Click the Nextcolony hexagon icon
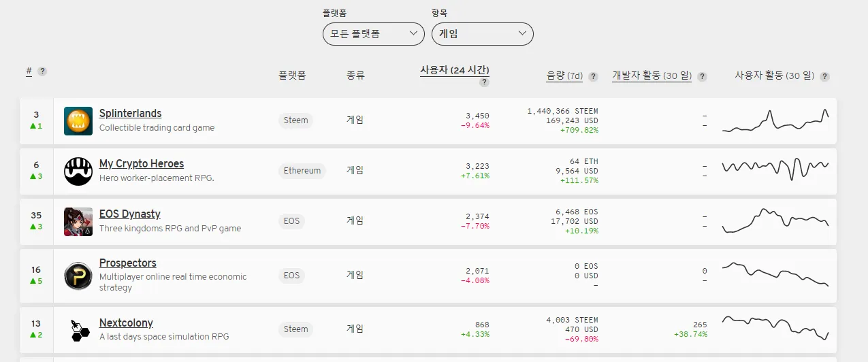The image size is (868, 362). click(x=78, y=330)
